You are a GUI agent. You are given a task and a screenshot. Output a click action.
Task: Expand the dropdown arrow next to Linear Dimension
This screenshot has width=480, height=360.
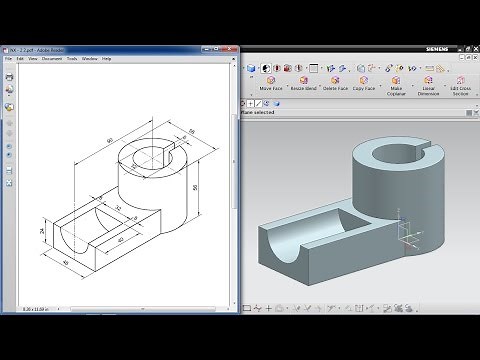coord(445,86)
